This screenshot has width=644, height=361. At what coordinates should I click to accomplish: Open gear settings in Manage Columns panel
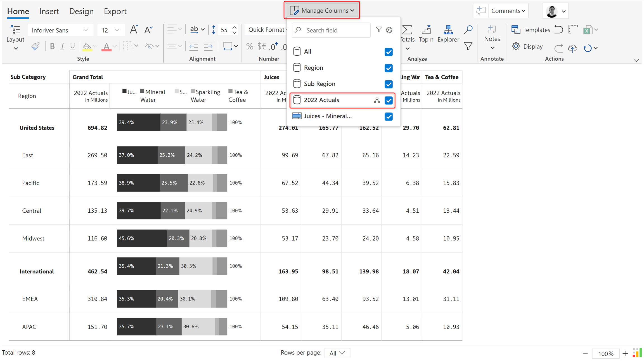coord(389,30)
